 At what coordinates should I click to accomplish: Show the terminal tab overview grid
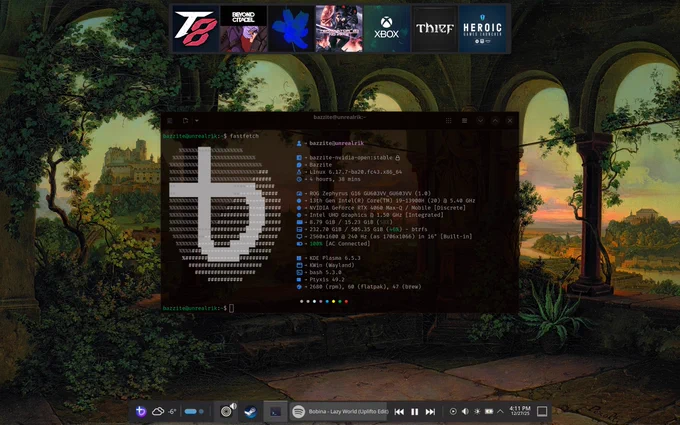click(x=448, y=121)
